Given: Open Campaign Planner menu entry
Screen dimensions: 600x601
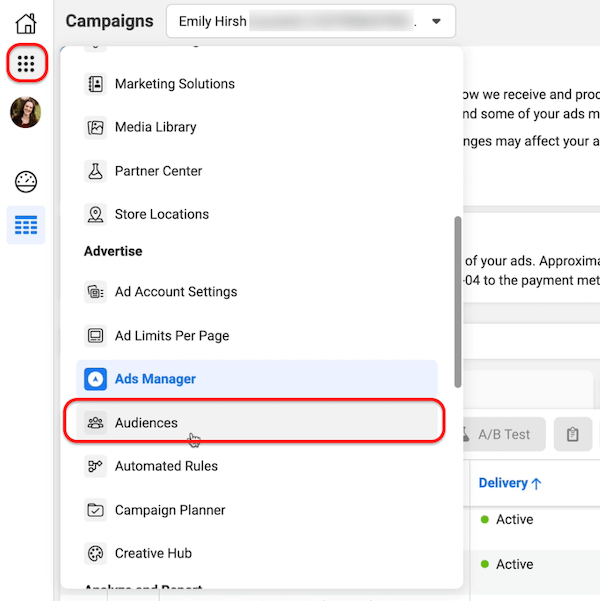Looking at the screenshot, I should [x=256, y=510].
